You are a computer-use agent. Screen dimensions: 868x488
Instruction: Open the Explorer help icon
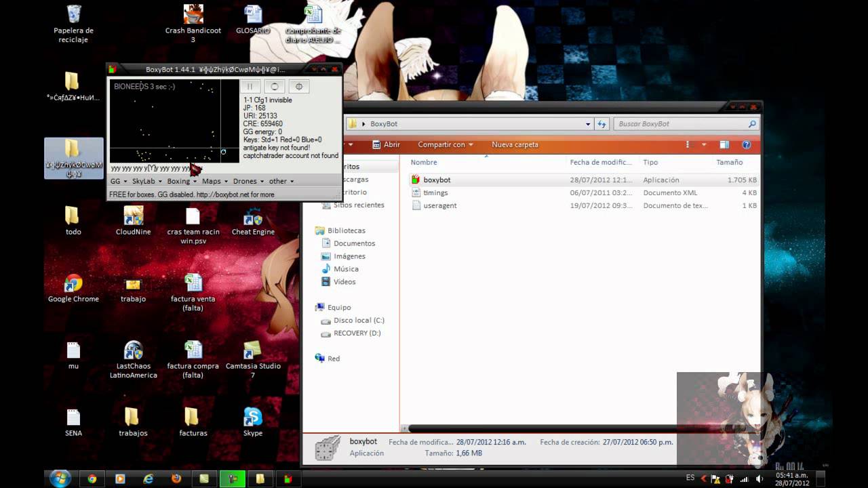[747, 144]
